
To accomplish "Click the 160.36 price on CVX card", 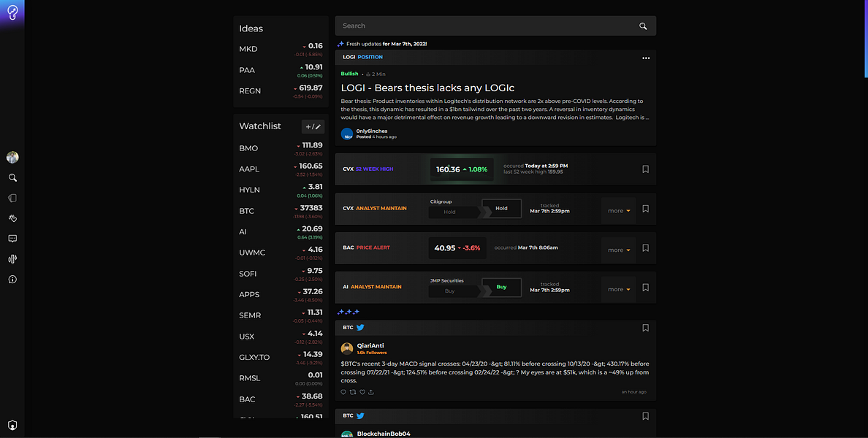I will coord(448,169).
